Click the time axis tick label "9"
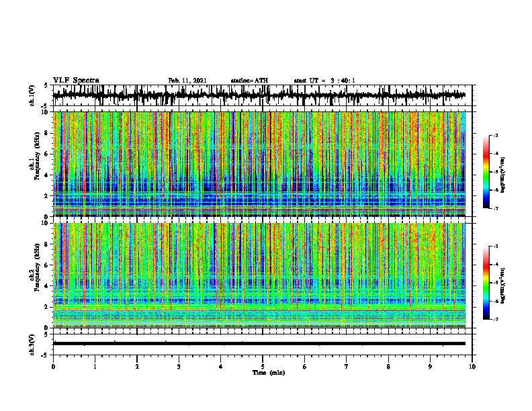This screenshot has width=532, height=411. click(430, 367)
